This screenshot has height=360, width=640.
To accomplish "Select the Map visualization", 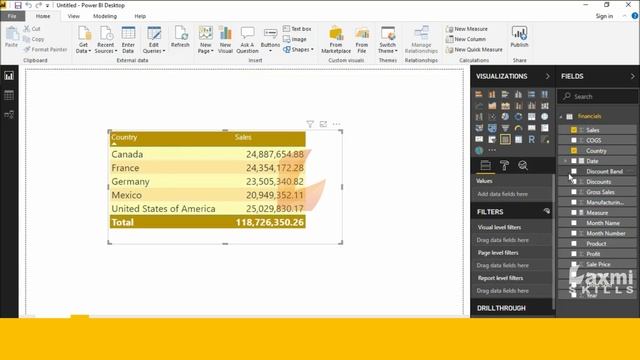I will (x=544, y=117).
